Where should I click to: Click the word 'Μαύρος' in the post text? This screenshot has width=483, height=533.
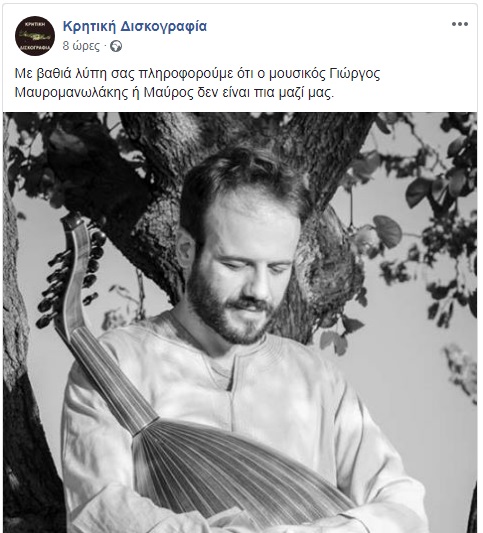tap(169, 92)
